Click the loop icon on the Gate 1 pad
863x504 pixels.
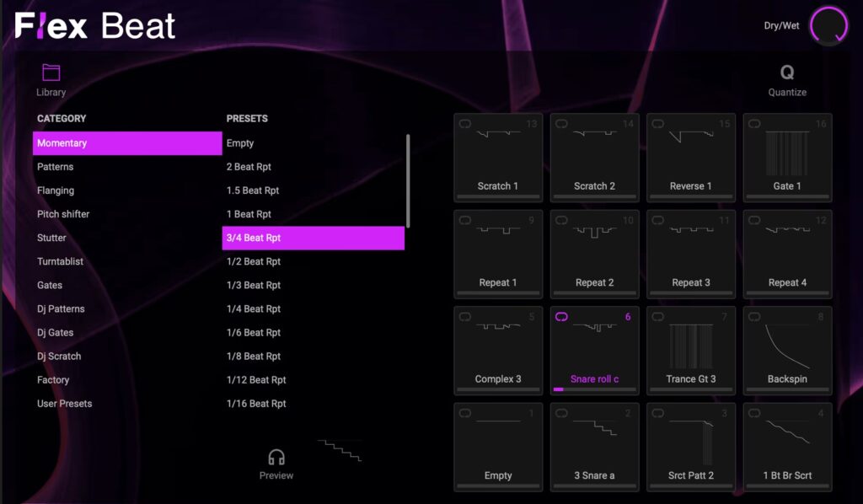[x=753, y=124]
